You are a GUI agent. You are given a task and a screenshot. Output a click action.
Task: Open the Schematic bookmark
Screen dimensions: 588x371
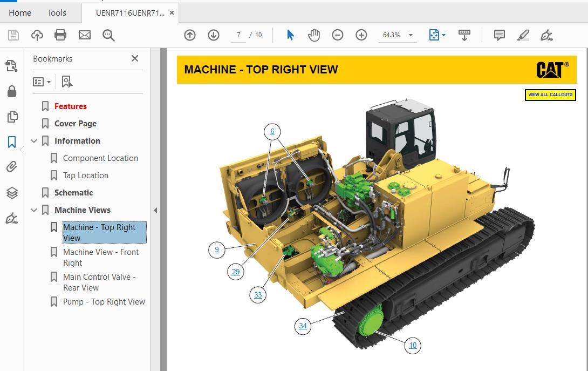coord(73,193)
